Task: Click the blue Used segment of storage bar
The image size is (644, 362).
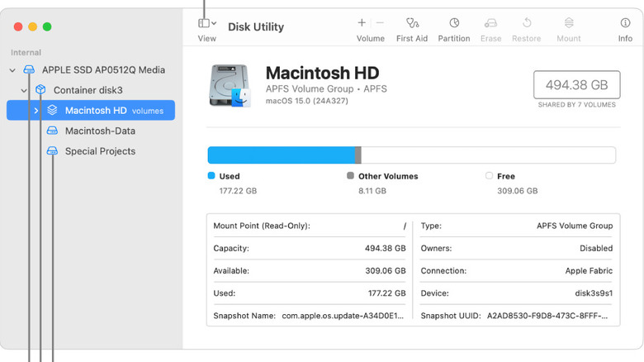Action: click(x=282, y=155)
